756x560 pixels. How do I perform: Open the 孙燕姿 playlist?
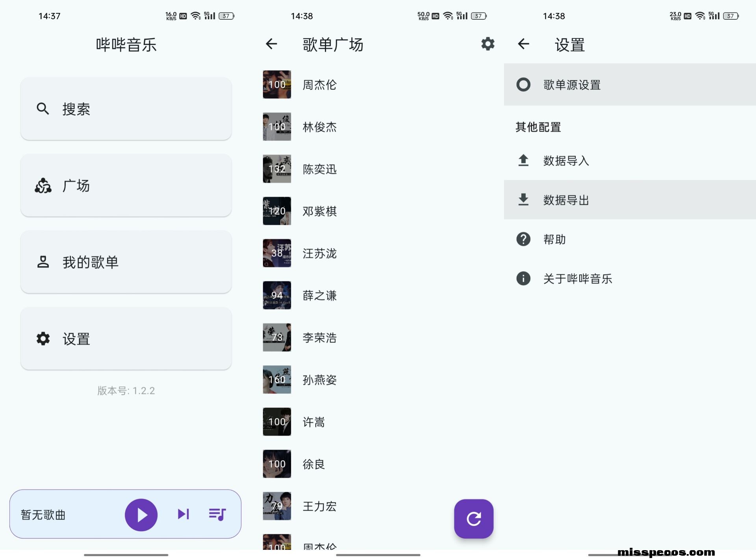tap(378, 379)
